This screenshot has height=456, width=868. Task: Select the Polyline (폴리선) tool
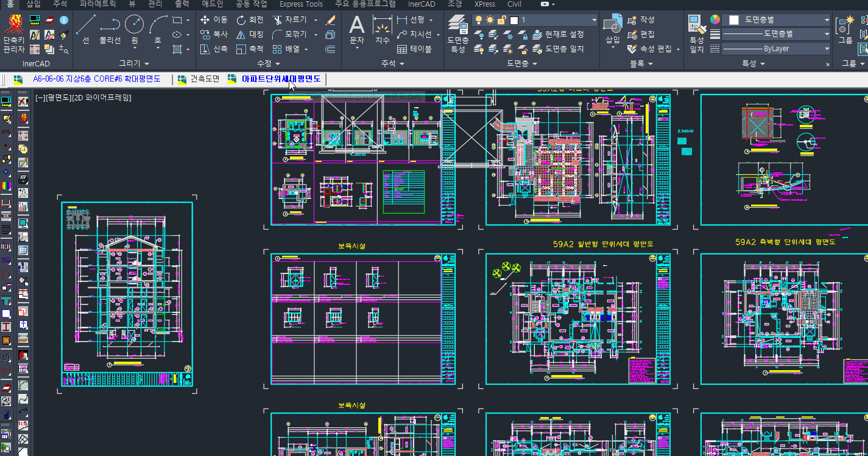coord(110,29)
